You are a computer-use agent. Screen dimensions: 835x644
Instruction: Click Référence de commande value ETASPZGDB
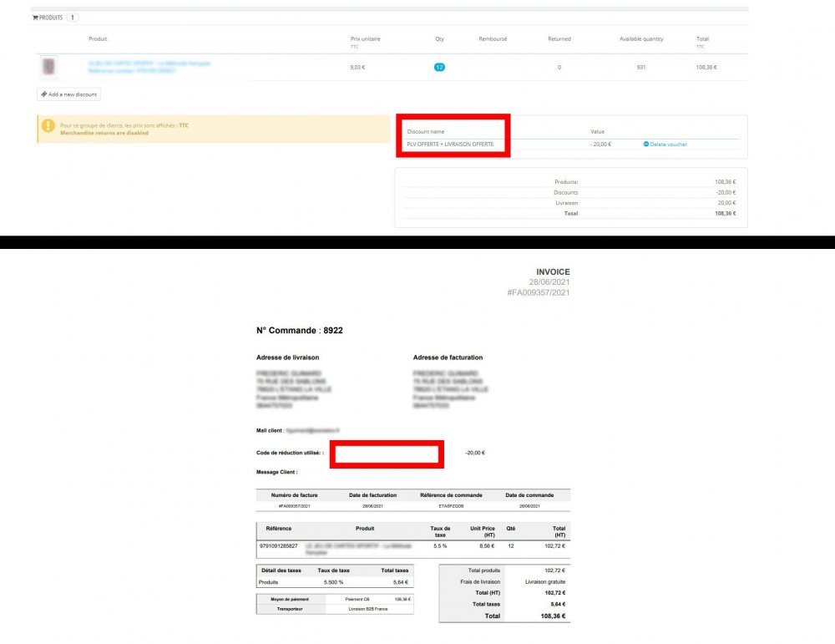pos(451,506)
